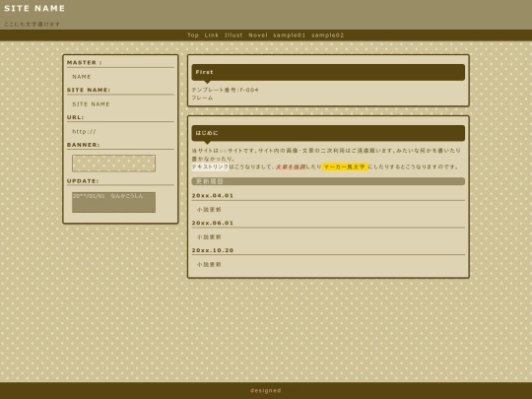
Task: Click the 更新履歴 subheading bar
Action: (x=328, y=181)
